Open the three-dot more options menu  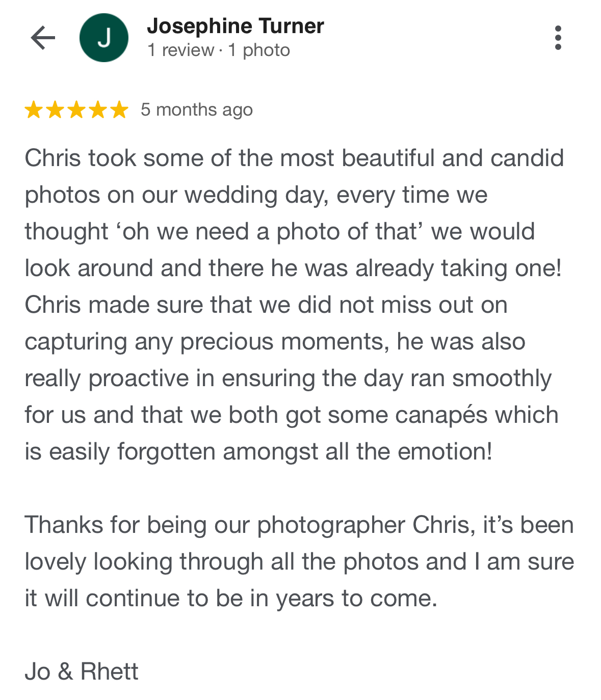[558, 38]
